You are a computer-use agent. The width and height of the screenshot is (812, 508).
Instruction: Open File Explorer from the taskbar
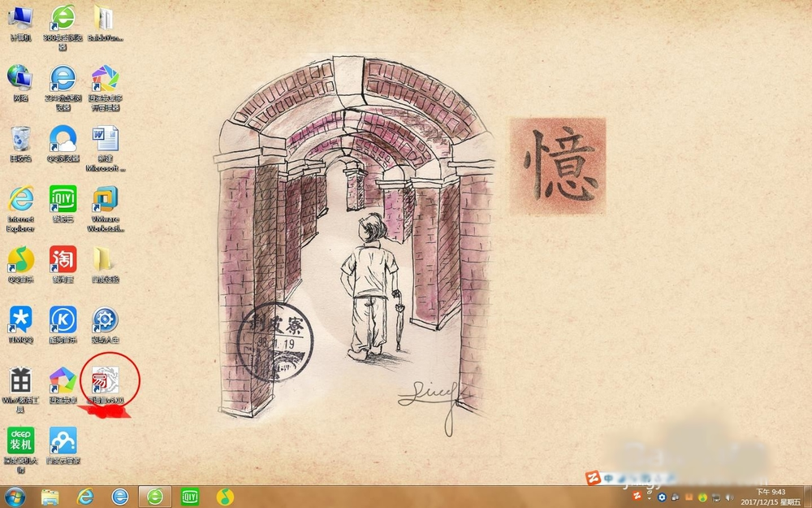click(50, 496)
